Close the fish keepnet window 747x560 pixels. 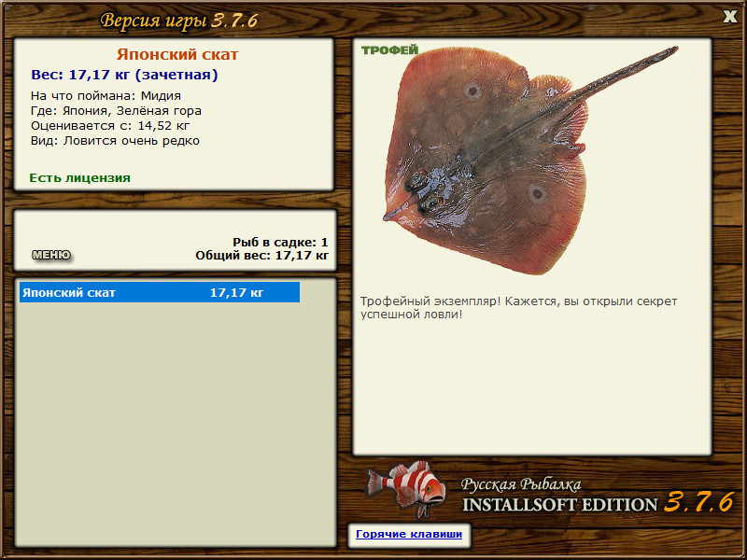(x=729, y=16)
